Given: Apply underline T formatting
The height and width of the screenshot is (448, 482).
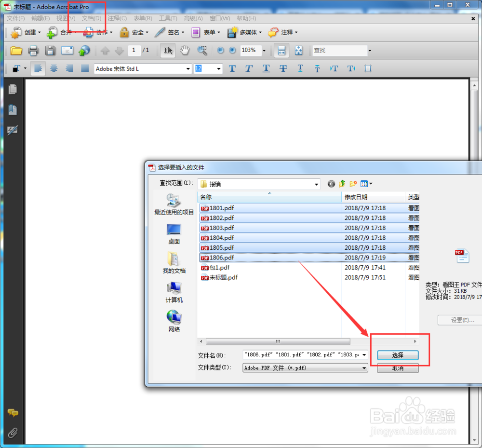Looking at the screenshot, I should [x=266, y=68].
